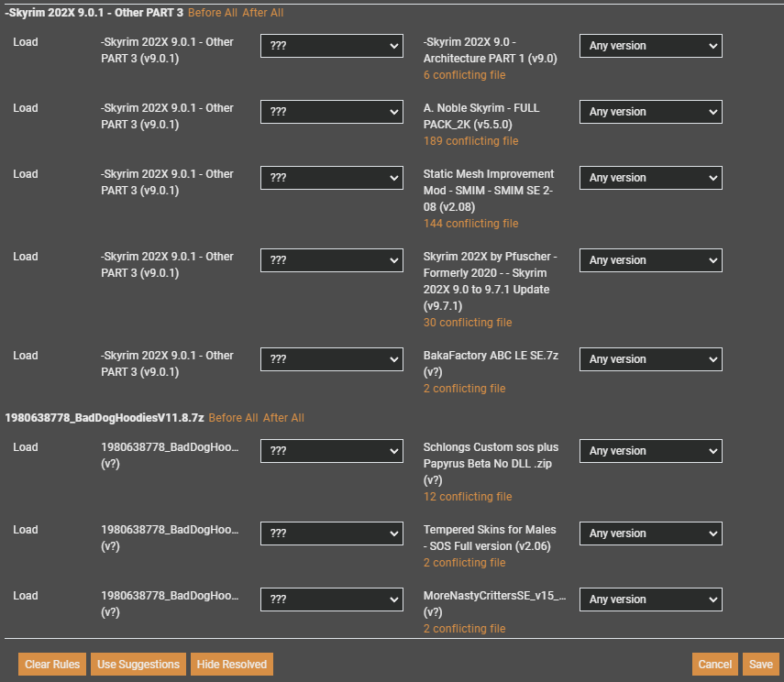Click the Hide Resolved button
Viewport: 784px width, 682px height.
[232, 664]
